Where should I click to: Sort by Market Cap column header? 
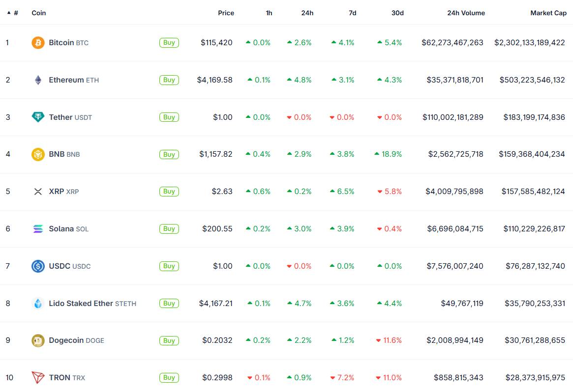pyautogui.click(x=548, y=13)
